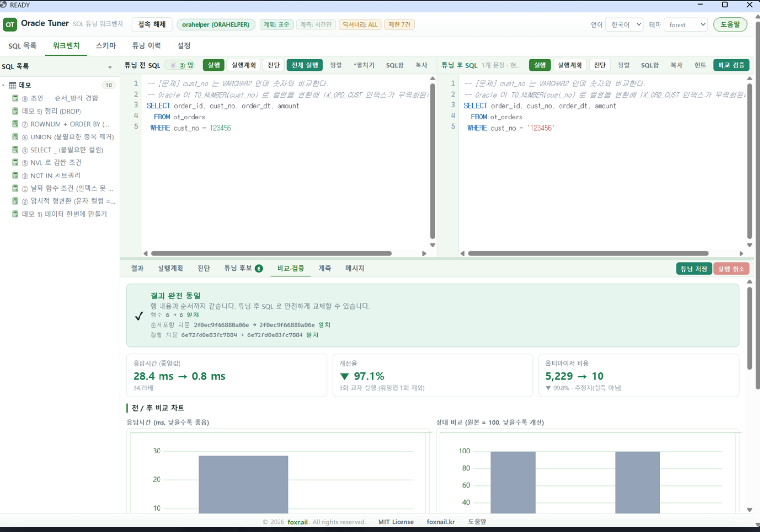The width and height of the screenshot is (760, 532).
Task: Collapse the 데모 tree folder arrow
Action: pyautogui.click(x=4, y=85)
